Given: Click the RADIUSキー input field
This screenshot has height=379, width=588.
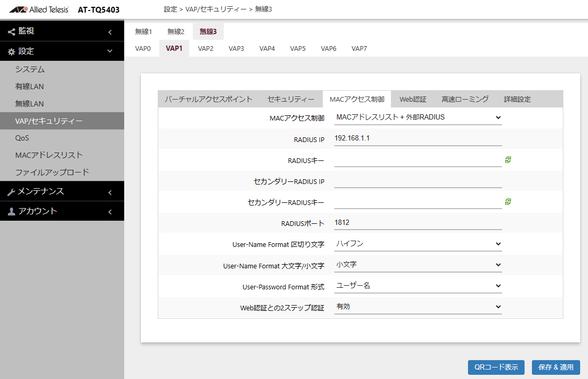Looking at the screenshot, I should pos(418,160).
